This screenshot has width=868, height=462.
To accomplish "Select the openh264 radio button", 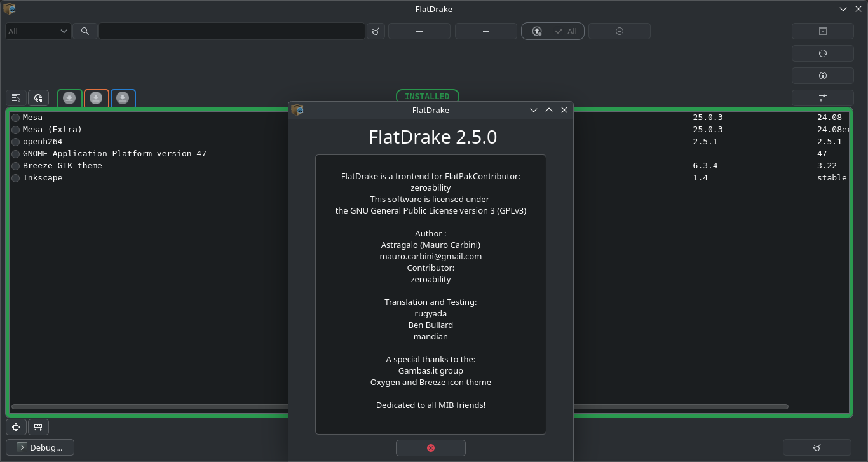I will click(x=16, y=142).
